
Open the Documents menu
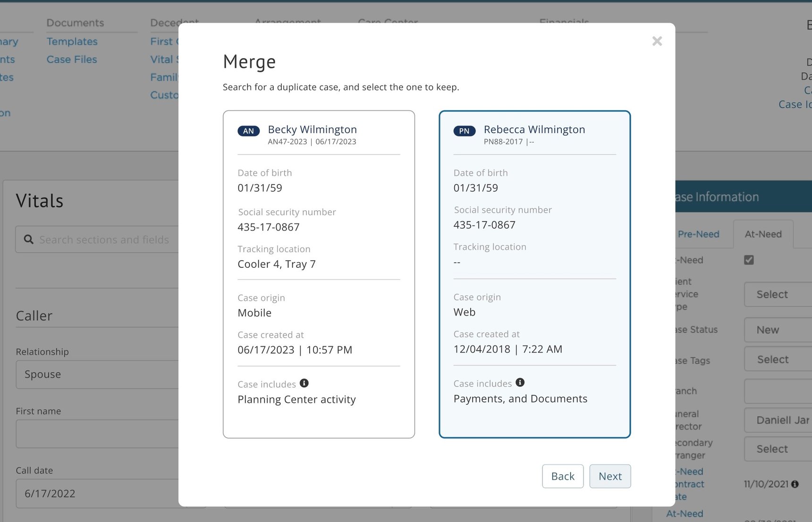point(75,23)
